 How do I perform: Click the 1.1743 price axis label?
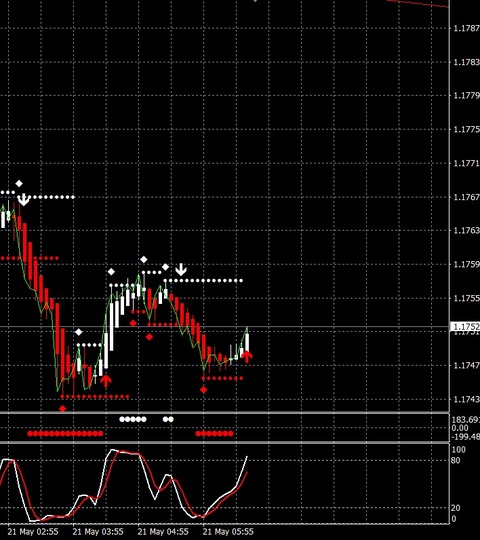point(467,399)
